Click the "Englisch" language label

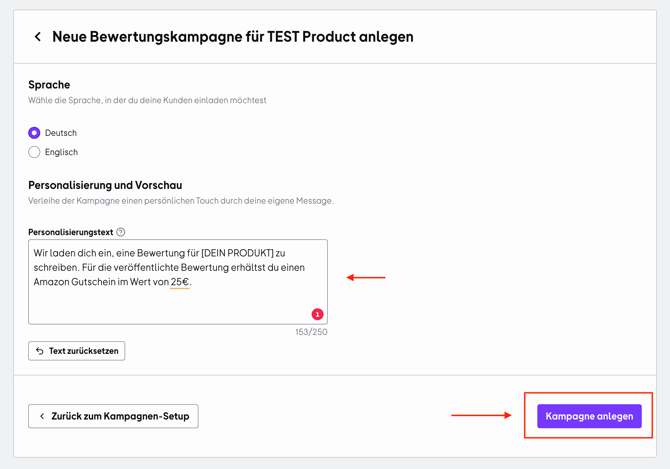61,152
